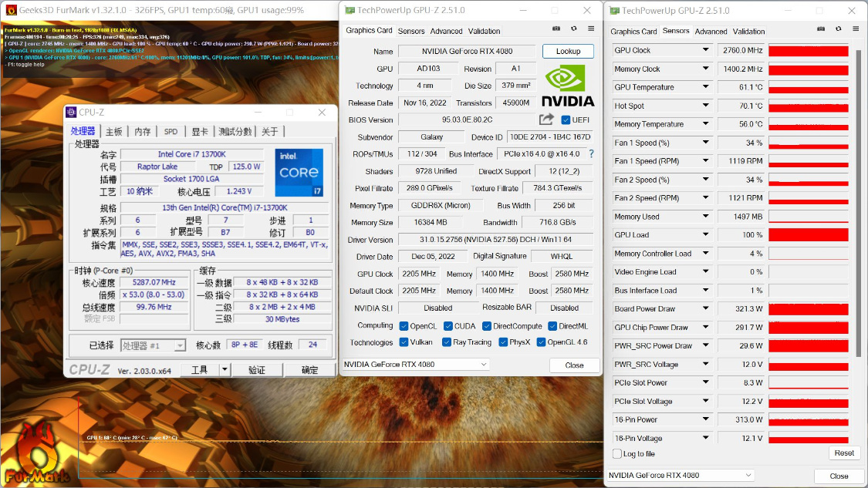Click the Driver Version field
The width and height of the screenshot is (868, 488).
(x=495, y=240)
